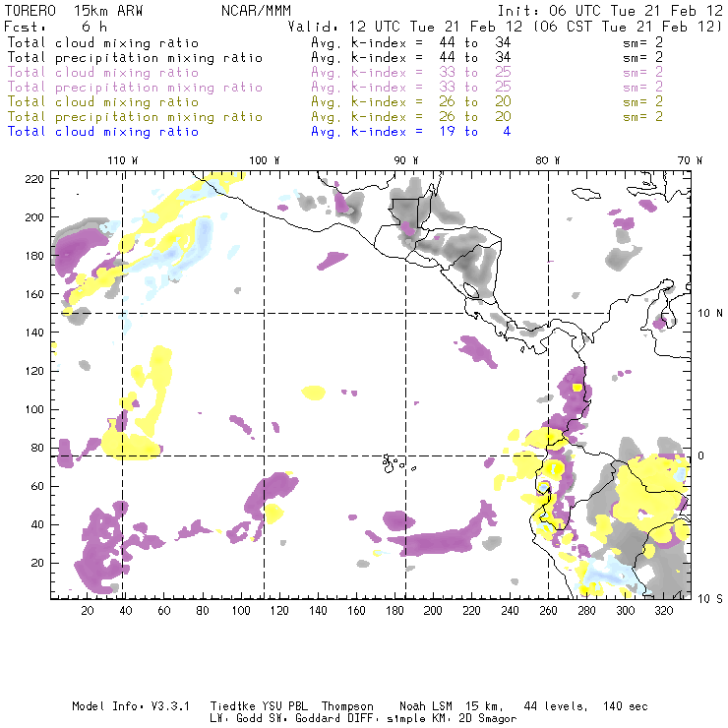Click the y-axis grid label '180'

pyautogui.click(x=34, y=256)
